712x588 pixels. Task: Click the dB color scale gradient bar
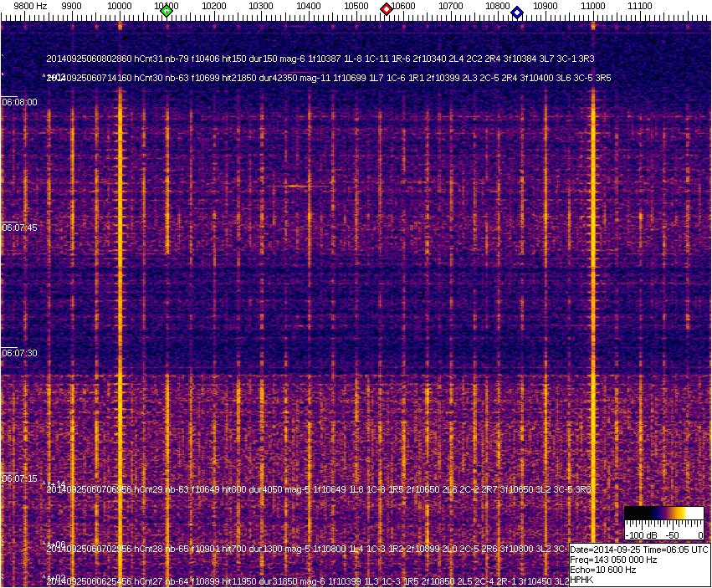pos(663,514)
